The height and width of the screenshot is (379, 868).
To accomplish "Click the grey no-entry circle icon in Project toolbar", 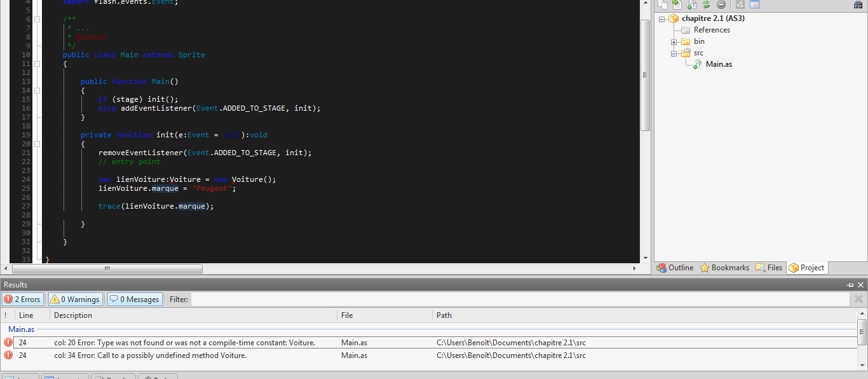I will pos(721,4).
